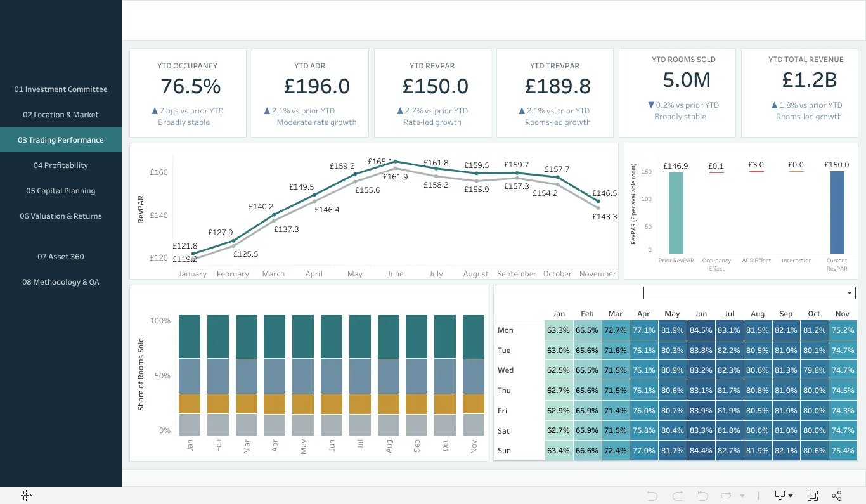The image size is (866, 504).
Task: Click heatmap cell Fri Feb 65.9%
Action: 587,411
